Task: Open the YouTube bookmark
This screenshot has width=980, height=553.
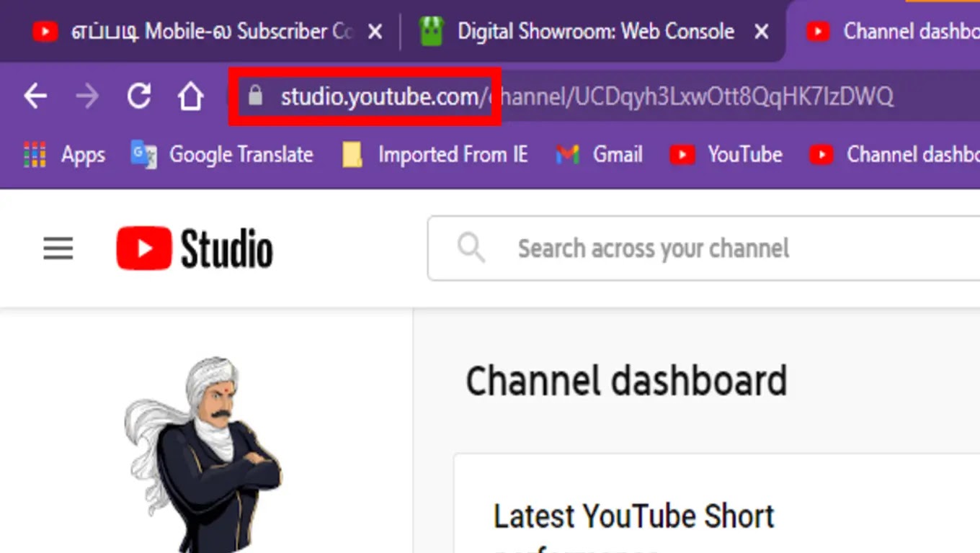Action: coord(726,155)
